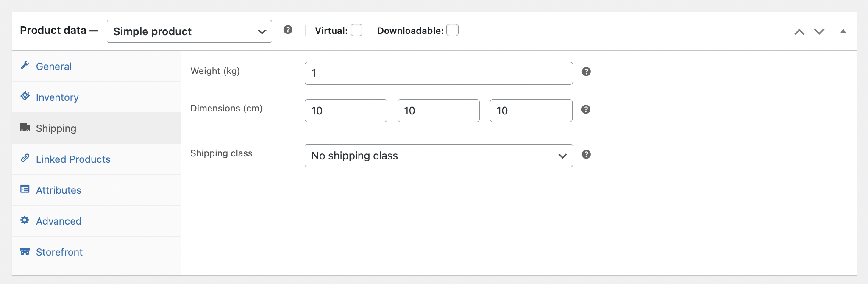Screen dimensions: 868x284
Task: Open the Shipping class dropdown
Action: tap(438, 156)
